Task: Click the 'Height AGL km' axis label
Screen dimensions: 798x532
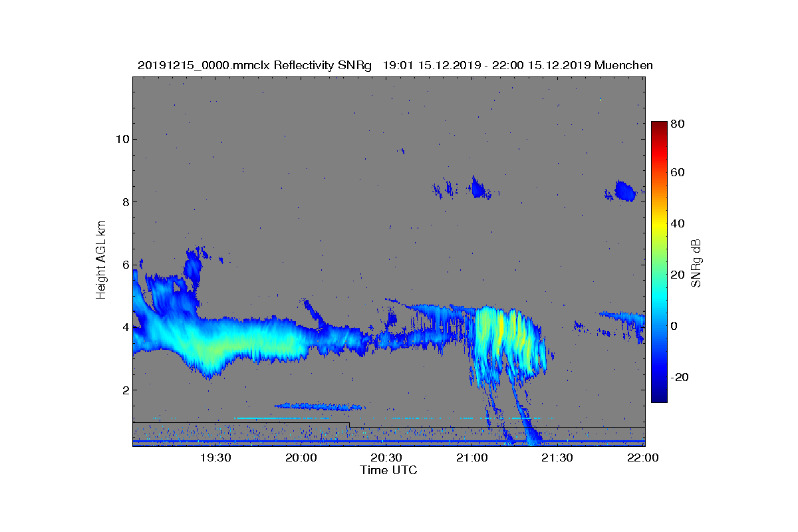Action: [x=101, y=261]
